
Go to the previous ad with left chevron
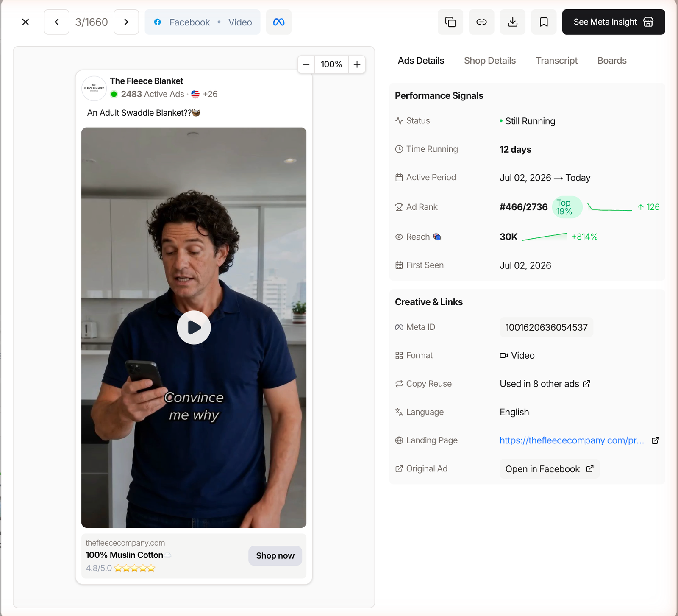tap(57, 22)
